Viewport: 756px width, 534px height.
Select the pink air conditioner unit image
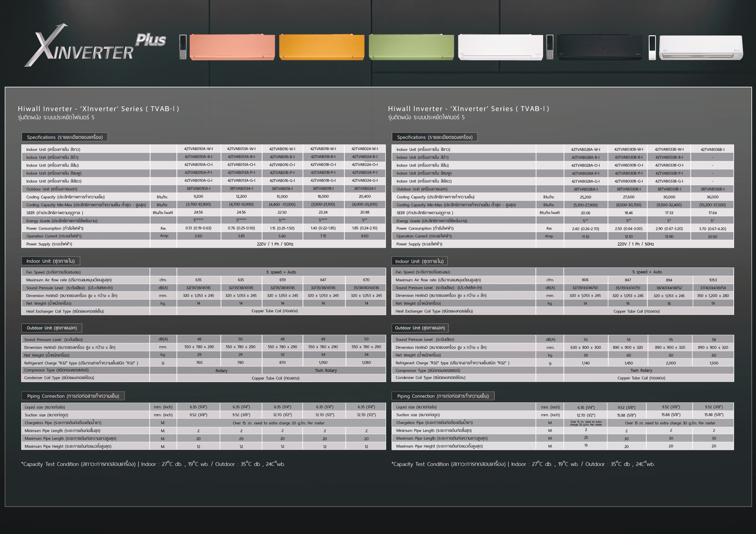232,47
